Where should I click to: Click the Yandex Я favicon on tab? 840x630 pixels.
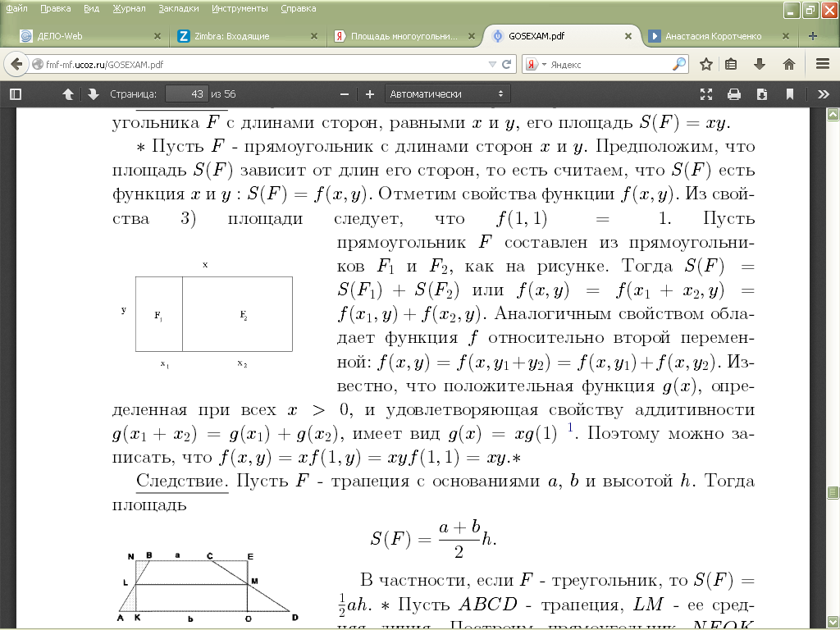[339, 36]
